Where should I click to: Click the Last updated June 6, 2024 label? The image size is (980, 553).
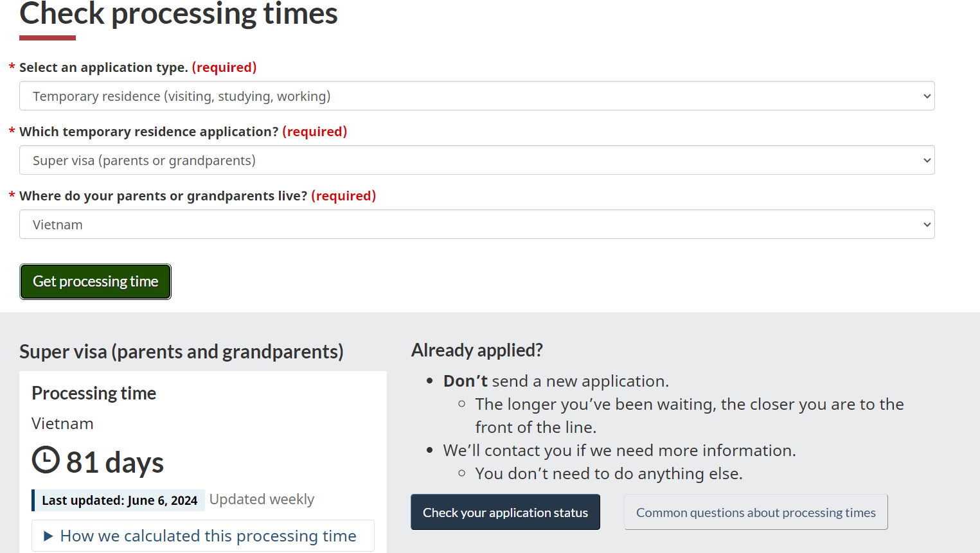pyautogui.click(x=119, y=500)
